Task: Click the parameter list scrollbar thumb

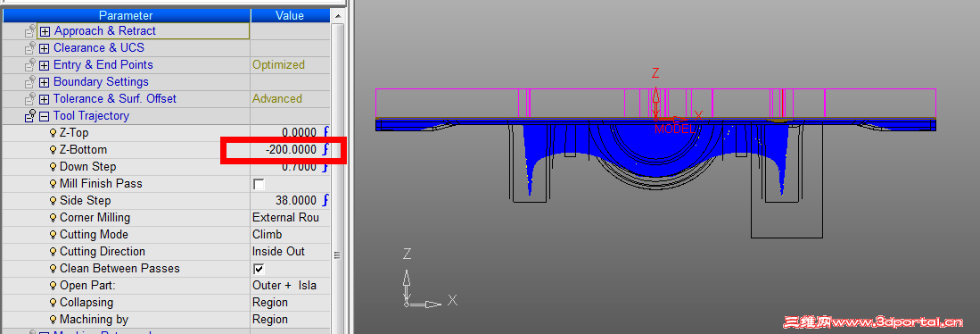Action: coord(337,255)
